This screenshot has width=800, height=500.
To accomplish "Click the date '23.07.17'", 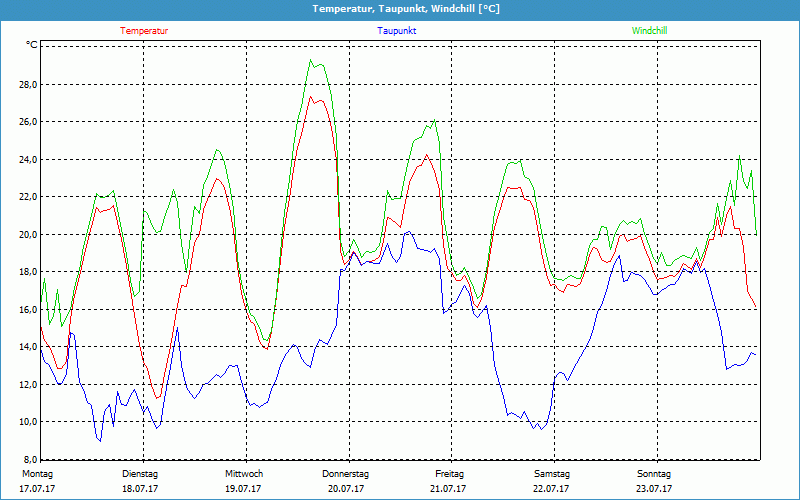I will coord(654,489).
